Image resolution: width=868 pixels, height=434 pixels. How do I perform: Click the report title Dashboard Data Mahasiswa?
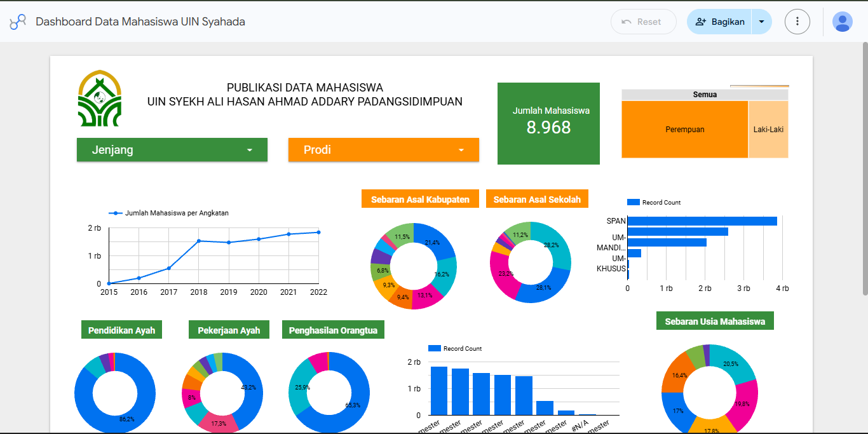coord(140,22)
